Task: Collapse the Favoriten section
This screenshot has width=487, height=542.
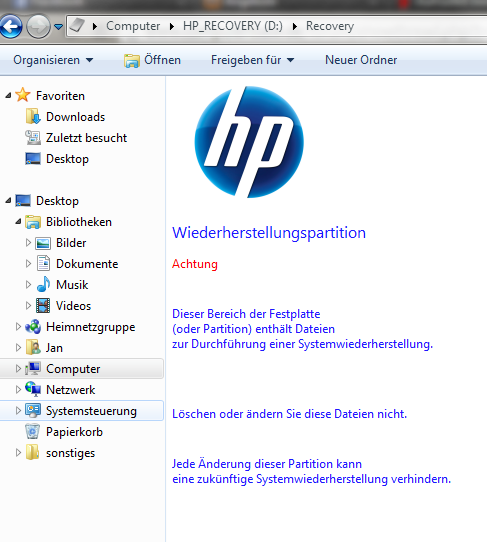Action: pos(8,96)
